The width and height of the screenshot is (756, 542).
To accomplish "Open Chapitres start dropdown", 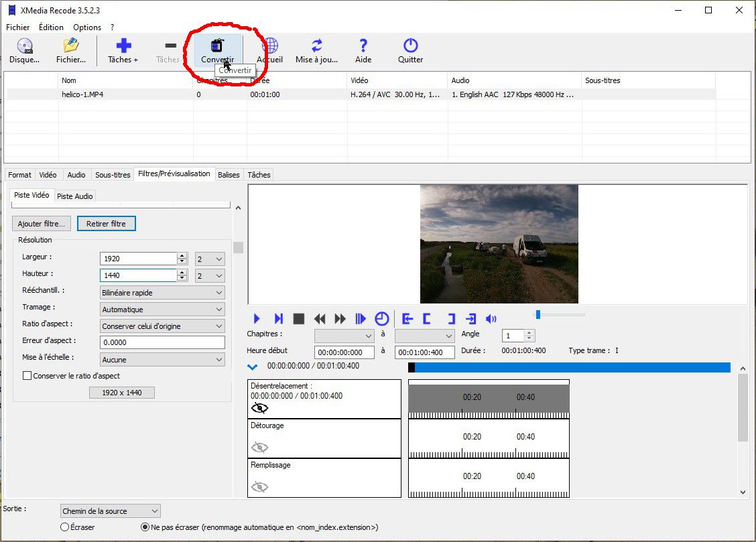I will point(344,336).
